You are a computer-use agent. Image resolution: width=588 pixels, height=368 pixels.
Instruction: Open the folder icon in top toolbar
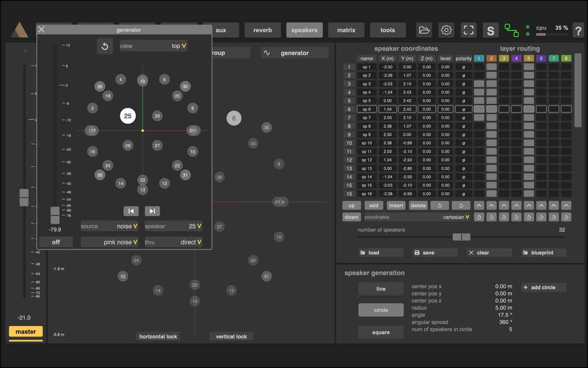coord(424,30)
